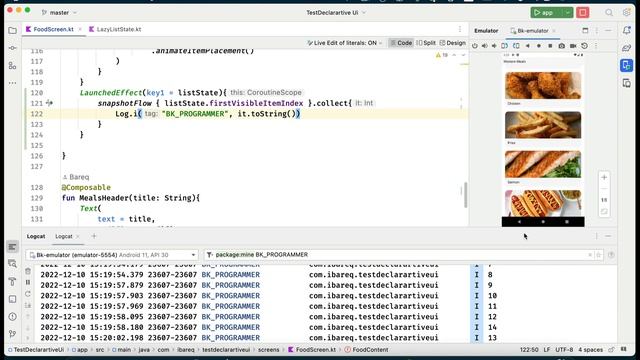Click the editor vertical scrollbar
This screenshot has width=640, height=360.
click(465, 195)
